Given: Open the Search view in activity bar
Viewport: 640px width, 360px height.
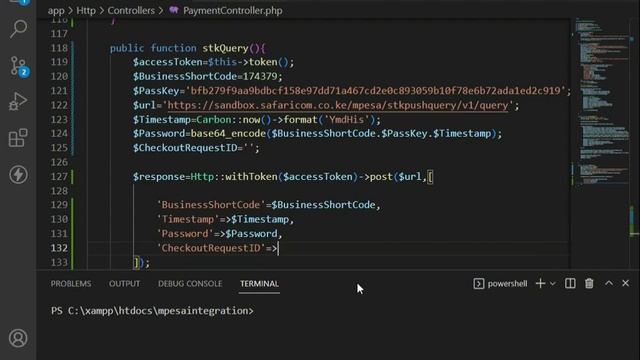Looking at the screenshot, I should [18, 29].
